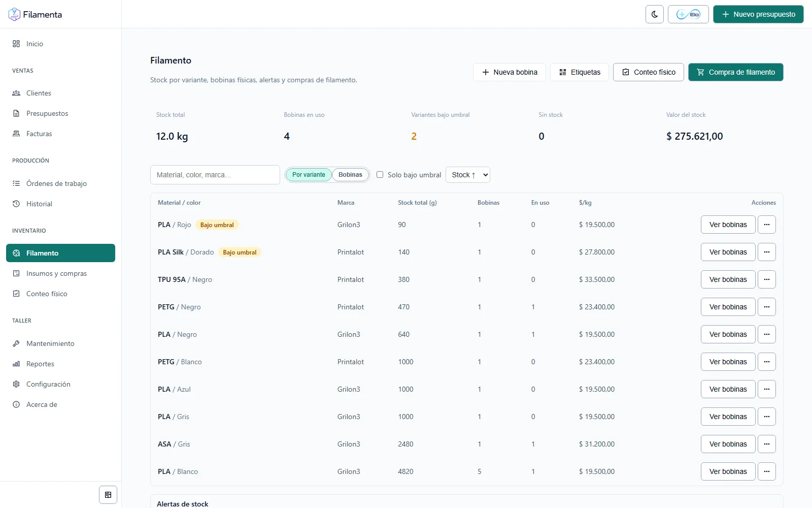The height and width of the screenshot is (508, 812).
Task: Select the Por variante view toggle
Action: pos(309,175)
